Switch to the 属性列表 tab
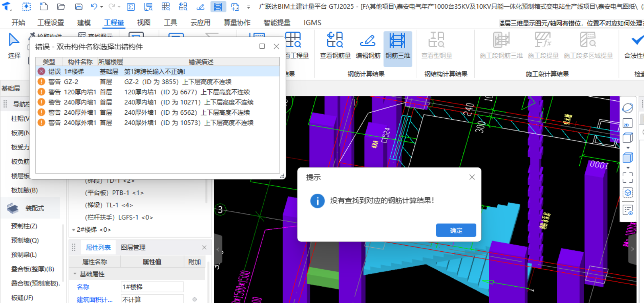 (x=98, y=247)
